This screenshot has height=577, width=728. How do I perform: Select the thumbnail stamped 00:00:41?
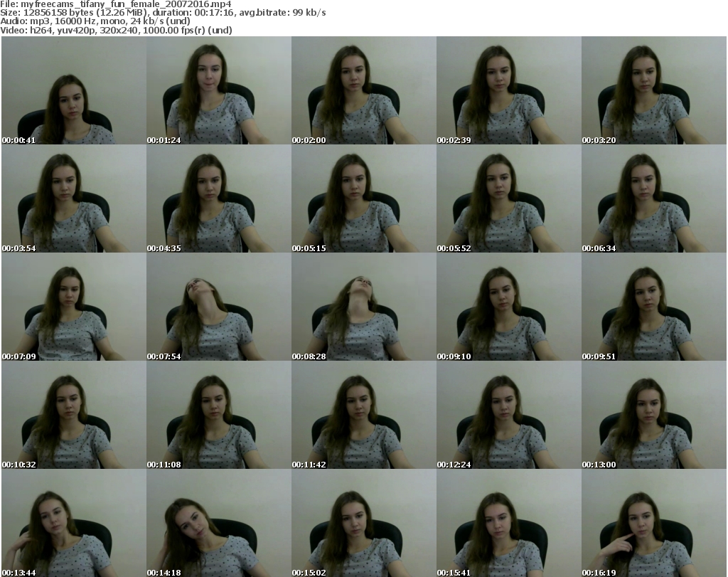[x=74, y=90]
